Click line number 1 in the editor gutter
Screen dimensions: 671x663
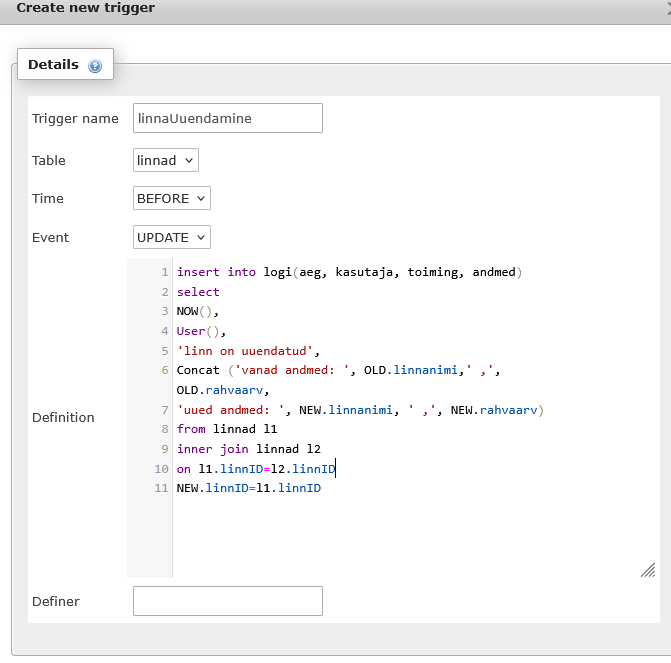pyautogui.click(x=164, y=272)
